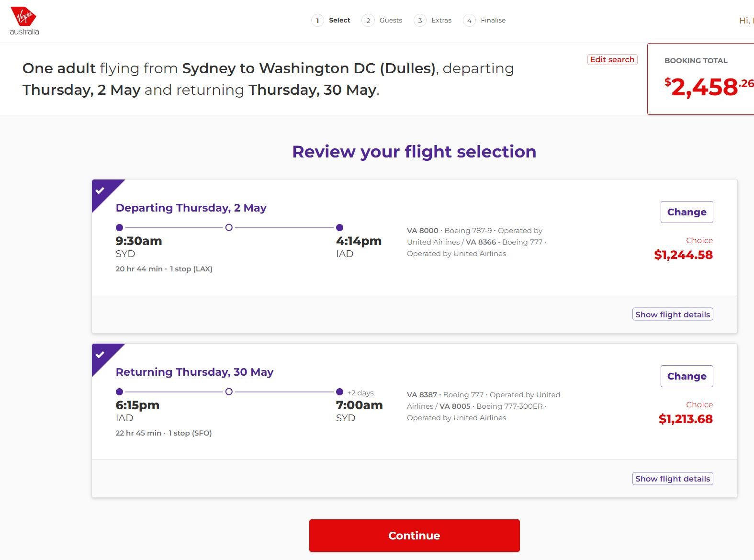The image size is (754, 560).
Task: Open the Extras step tab
Action: [x=441, y=21]
